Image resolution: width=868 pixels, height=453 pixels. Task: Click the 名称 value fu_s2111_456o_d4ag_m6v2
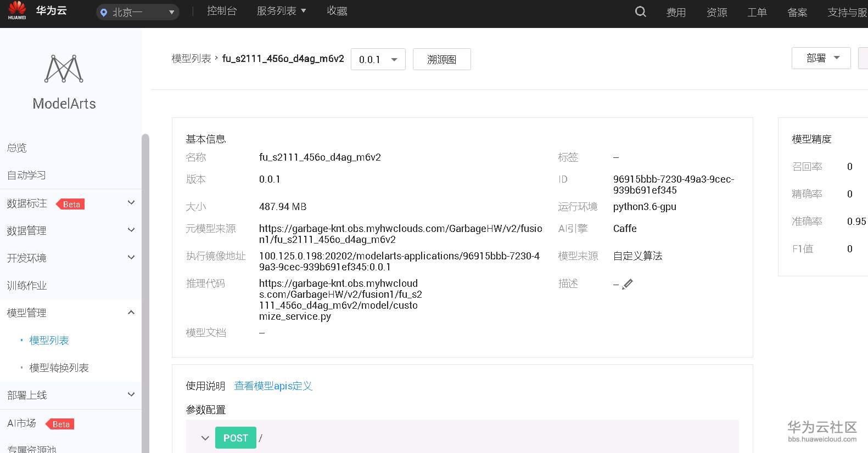point(320,157)
